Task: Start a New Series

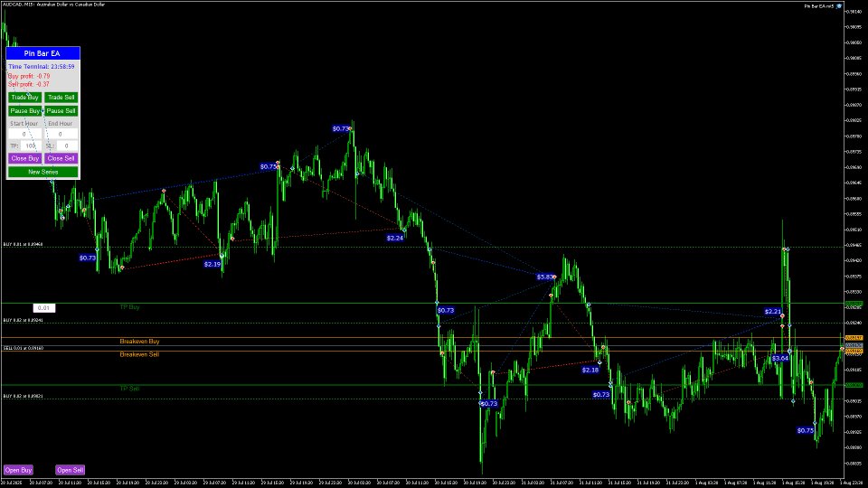Action: [x=43, y=172]
